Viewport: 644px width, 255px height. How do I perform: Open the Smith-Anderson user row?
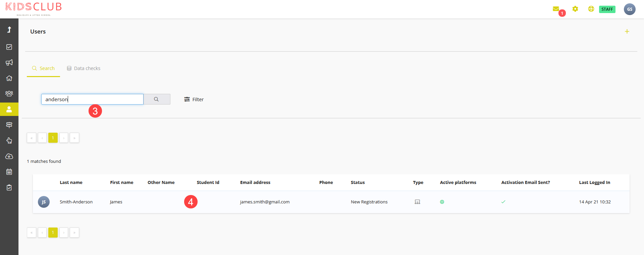pos(331,202)
